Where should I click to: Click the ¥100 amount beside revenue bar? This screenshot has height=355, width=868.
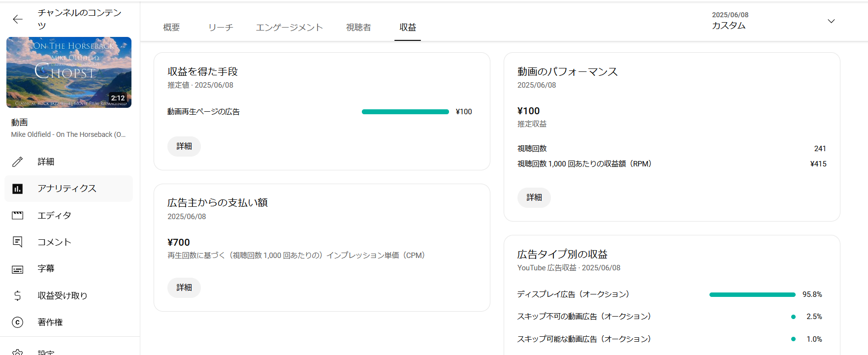tap(464, 112)
